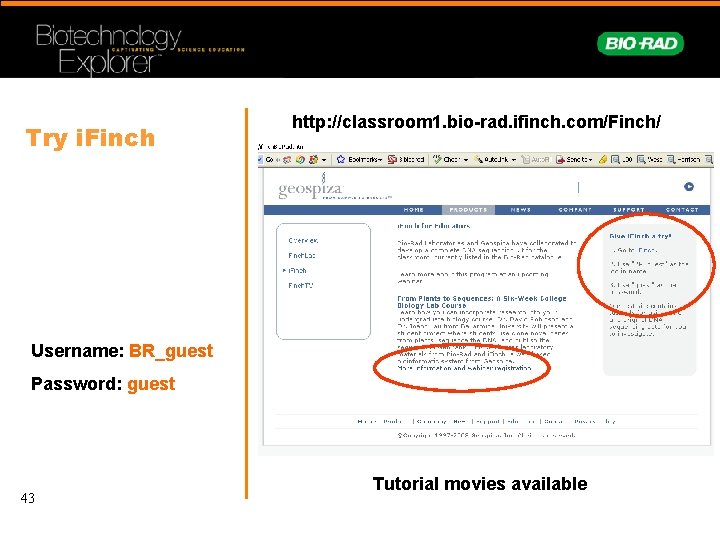This screenshot has width=720, height=540.
Task: Click the copyright text in footer
Action: 486,435
